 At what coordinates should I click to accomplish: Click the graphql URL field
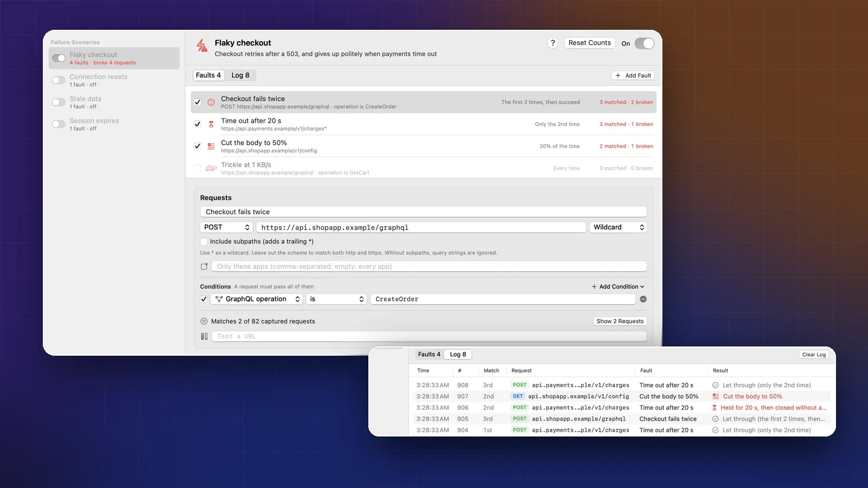click(x=421, y=227)
